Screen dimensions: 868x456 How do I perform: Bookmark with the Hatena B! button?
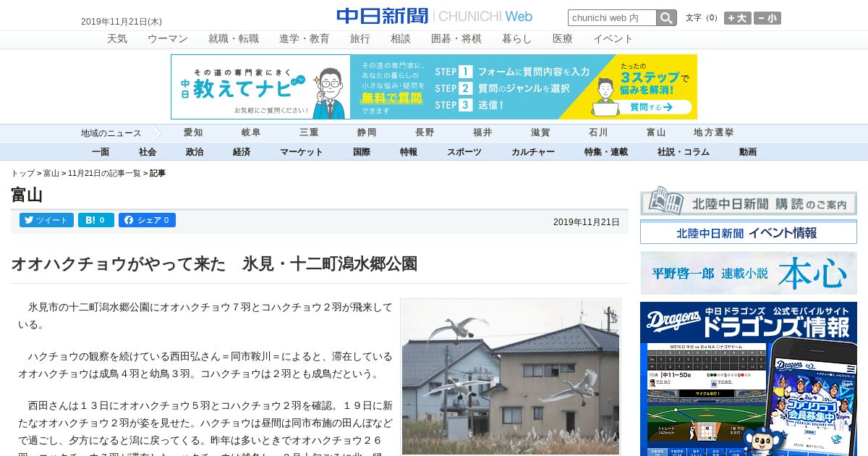tap(96, 220)
